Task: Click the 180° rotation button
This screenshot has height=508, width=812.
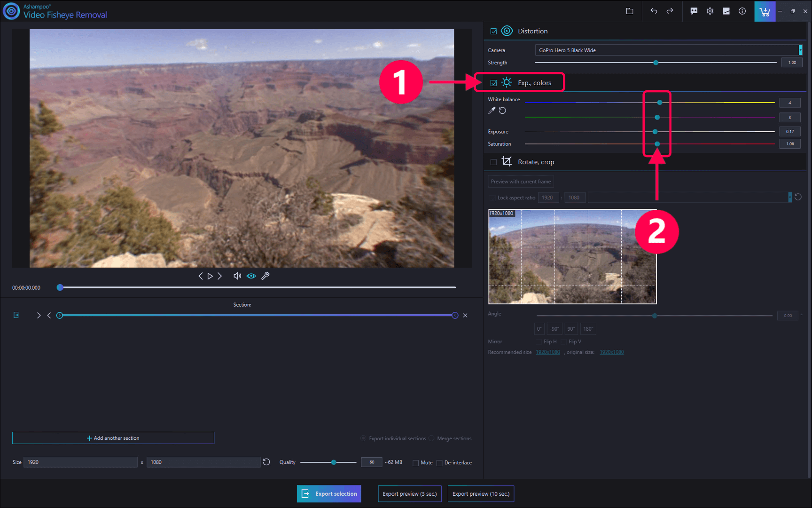Action: coord(588,329)
